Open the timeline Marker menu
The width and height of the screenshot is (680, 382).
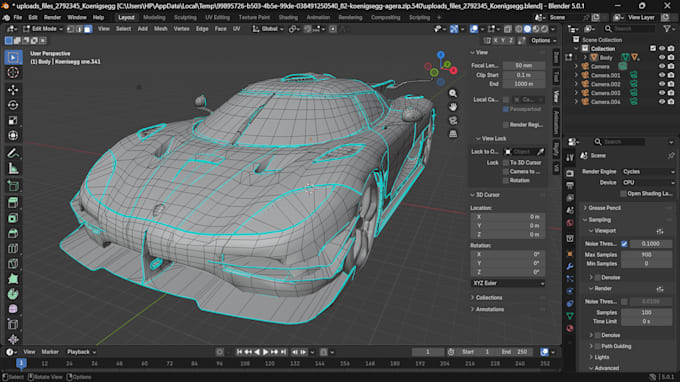[x=50, y=352]
